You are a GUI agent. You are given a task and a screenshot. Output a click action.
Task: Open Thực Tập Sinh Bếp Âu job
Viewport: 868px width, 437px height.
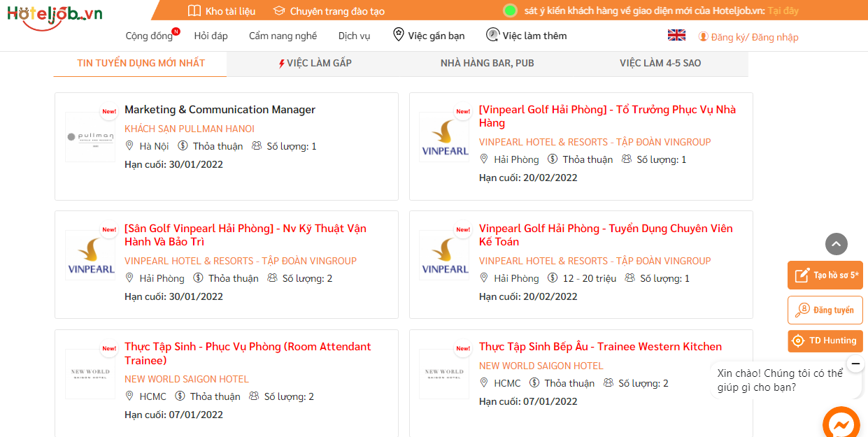tap(600, 347)
